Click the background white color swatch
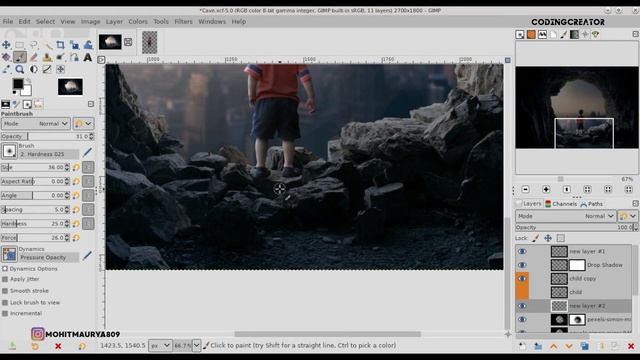The width and height of the screenshot is (640, 360). pos(27,90)
